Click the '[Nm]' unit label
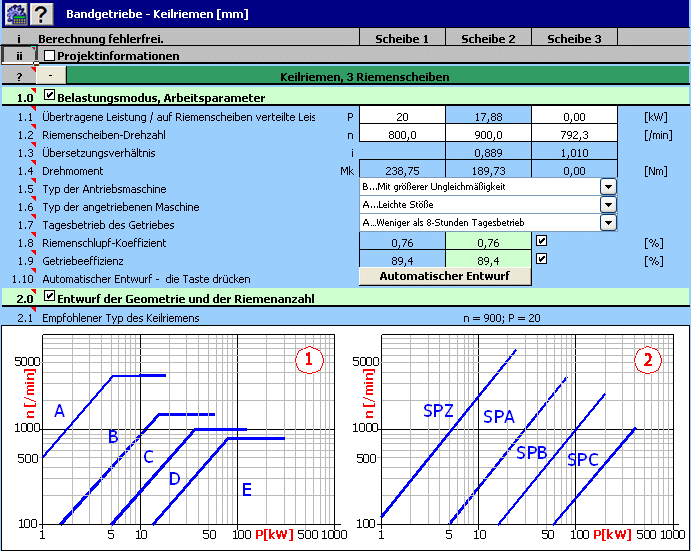The height and width of the screenshot is (551, 691). pyautogui.click(x=656, y=171)
